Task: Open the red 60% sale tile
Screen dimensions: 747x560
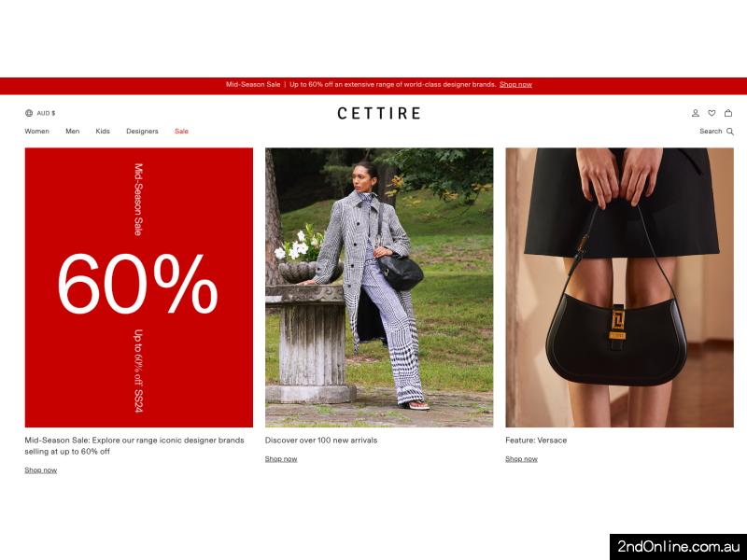Action: [138, 287]
